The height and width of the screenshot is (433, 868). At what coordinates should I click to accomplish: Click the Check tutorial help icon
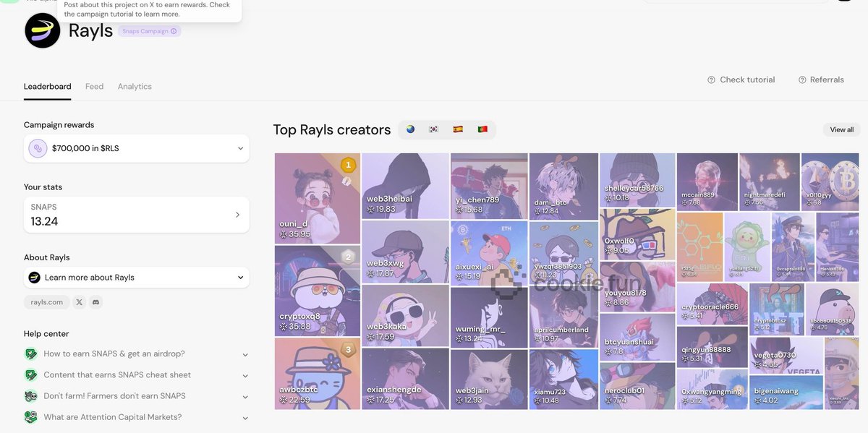tap(712, 80)
